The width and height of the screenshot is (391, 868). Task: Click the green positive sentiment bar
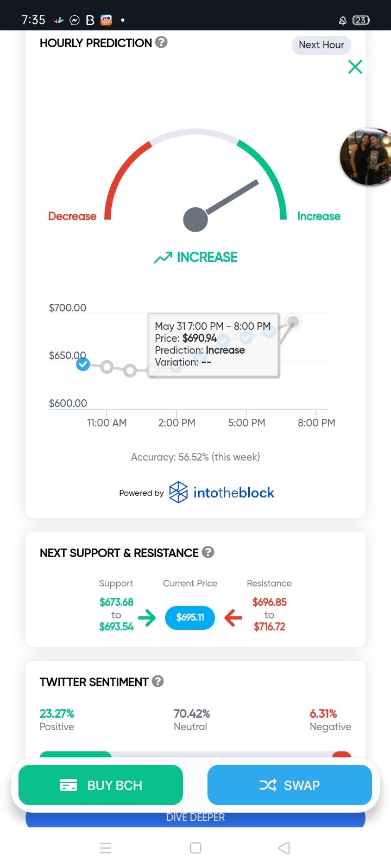click(75, 755)
